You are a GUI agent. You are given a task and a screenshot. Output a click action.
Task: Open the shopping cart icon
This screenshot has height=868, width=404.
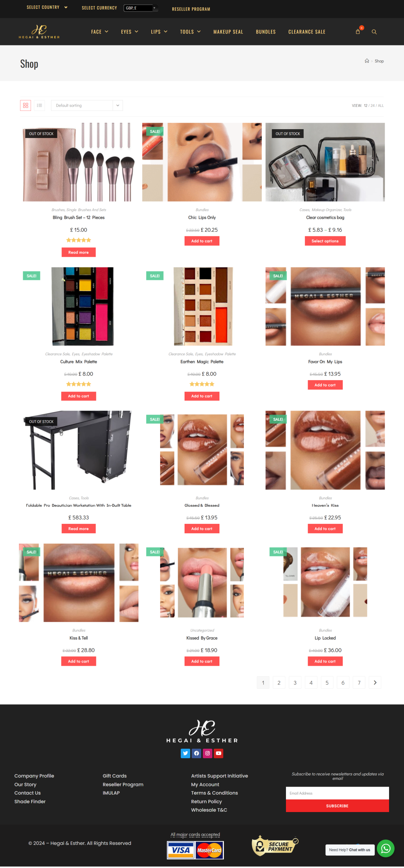(358, 32)
